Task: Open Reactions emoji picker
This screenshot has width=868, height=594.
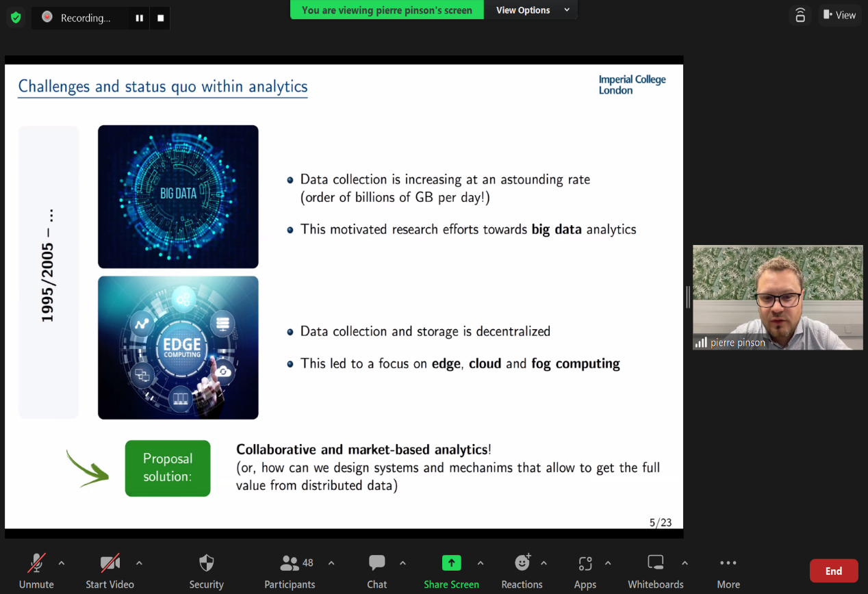Action: pos(522,570)
